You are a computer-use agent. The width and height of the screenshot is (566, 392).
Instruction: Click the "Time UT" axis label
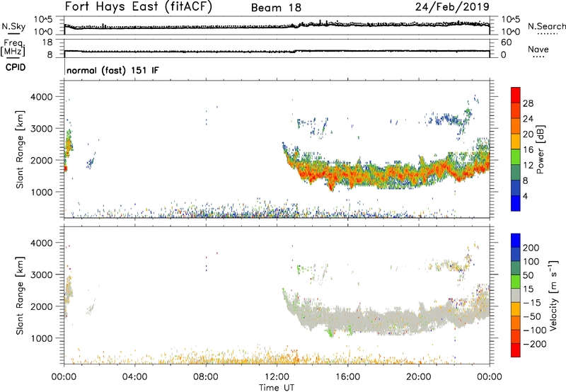(277, 388)
